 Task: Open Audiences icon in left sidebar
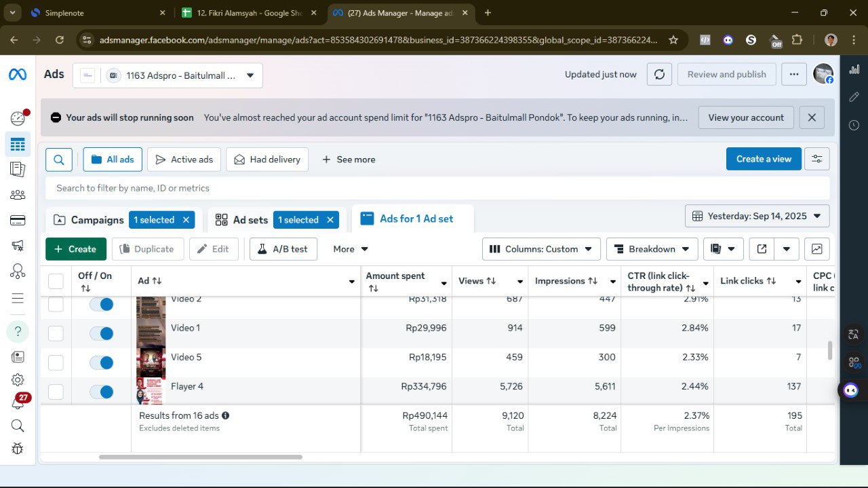pyautogui.click(x=18, y=195)
